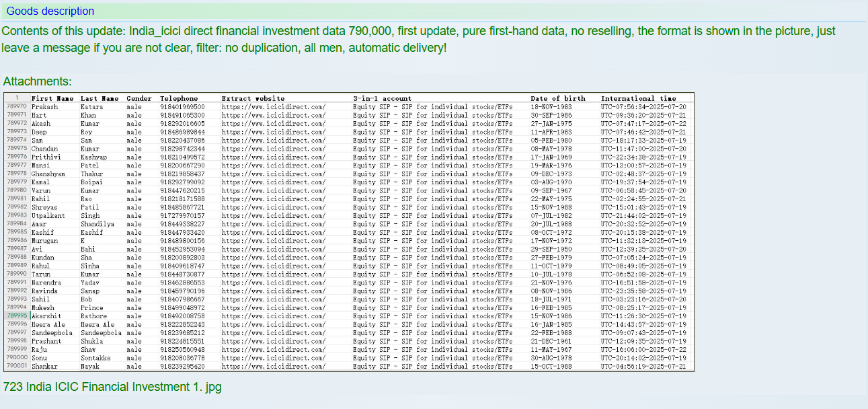868x409 pixels.
Task: Click the "Telephone" column header
Action: (179, 98)
